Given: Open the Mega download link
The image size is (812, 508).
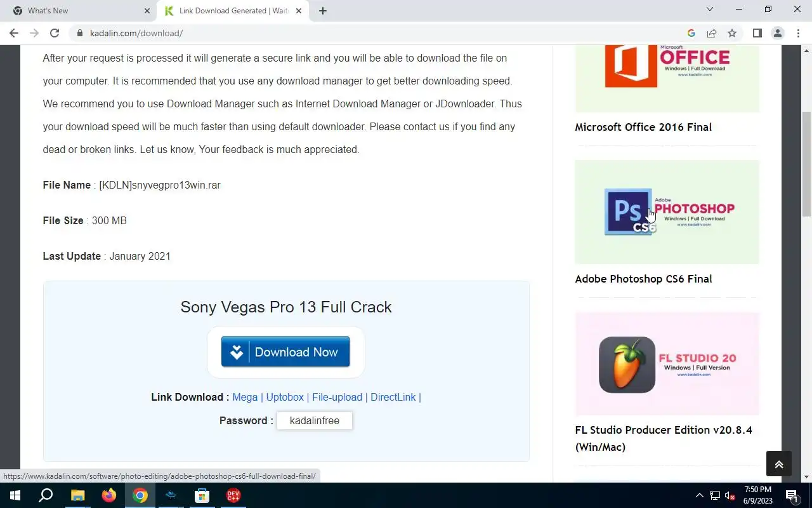Looking at the screenshot, I should point(245,397).
